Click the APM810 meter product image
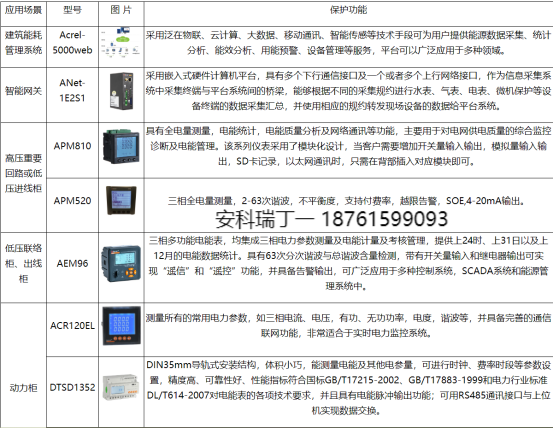This screenshot has height=429, width=554. (x=122, y=146)
